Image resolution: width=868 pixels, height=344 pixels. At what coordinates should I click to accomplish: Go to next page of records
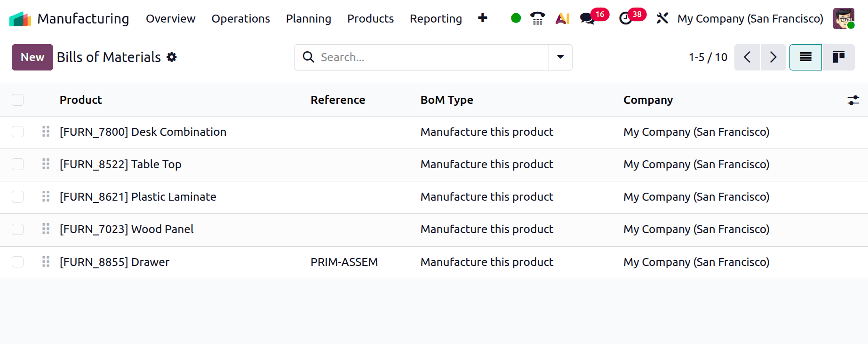pyautogui.click(x=773, y=57)
